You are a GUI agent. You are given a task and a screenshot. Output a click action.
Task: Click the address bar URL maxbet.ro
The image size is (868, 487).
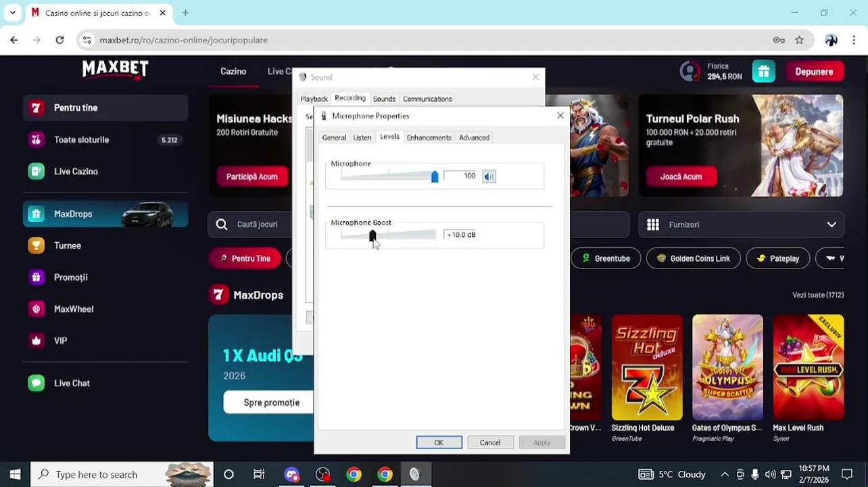click(183, 40)
